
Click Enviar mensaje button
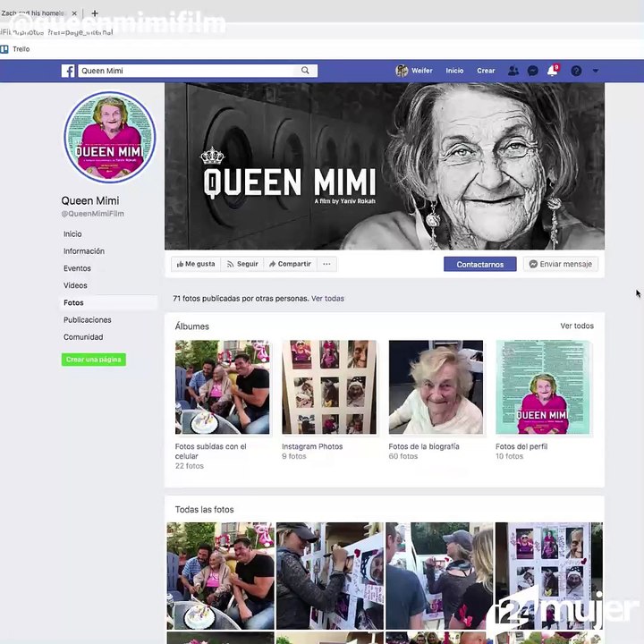[561, 264]
